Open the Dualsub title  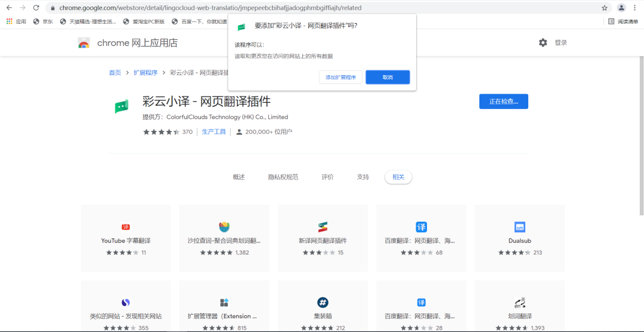(520, 240)
